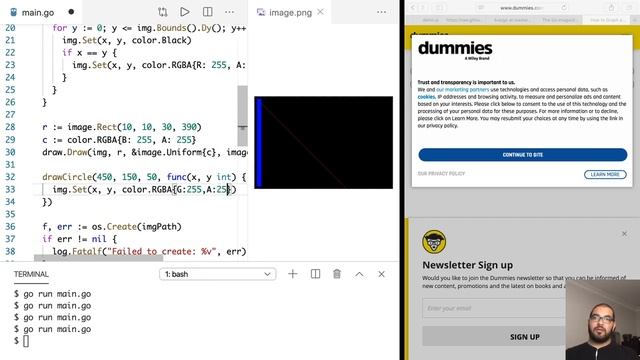Open more actions menu beside main.go toolbar

point(229,12)
